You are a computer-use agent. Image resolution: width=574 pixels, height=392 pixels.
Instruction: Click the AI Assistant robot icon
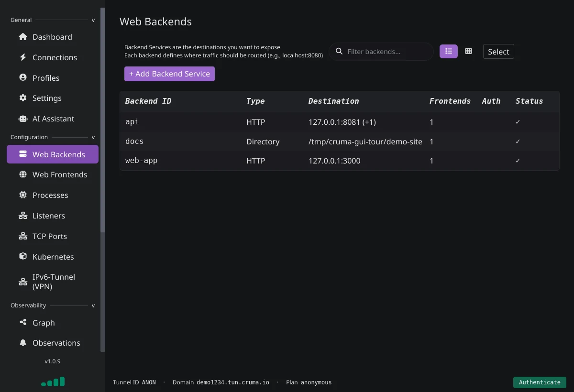pyautogui.click(x=22, y=119)
